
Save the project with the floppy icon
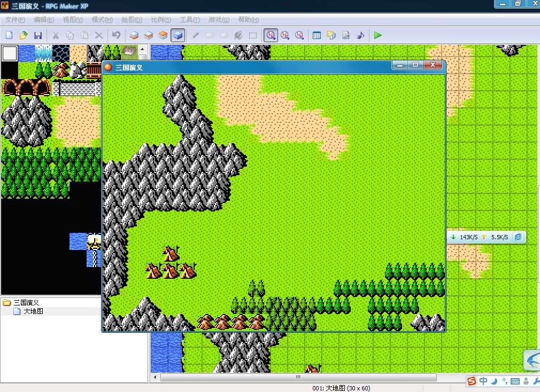point(38,35)
